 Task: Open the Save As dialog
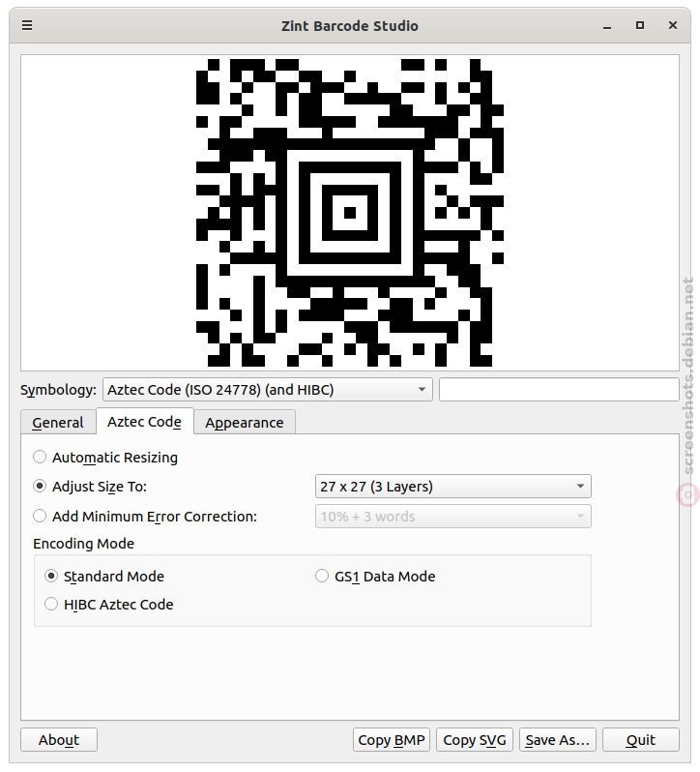tap(558, 739)
